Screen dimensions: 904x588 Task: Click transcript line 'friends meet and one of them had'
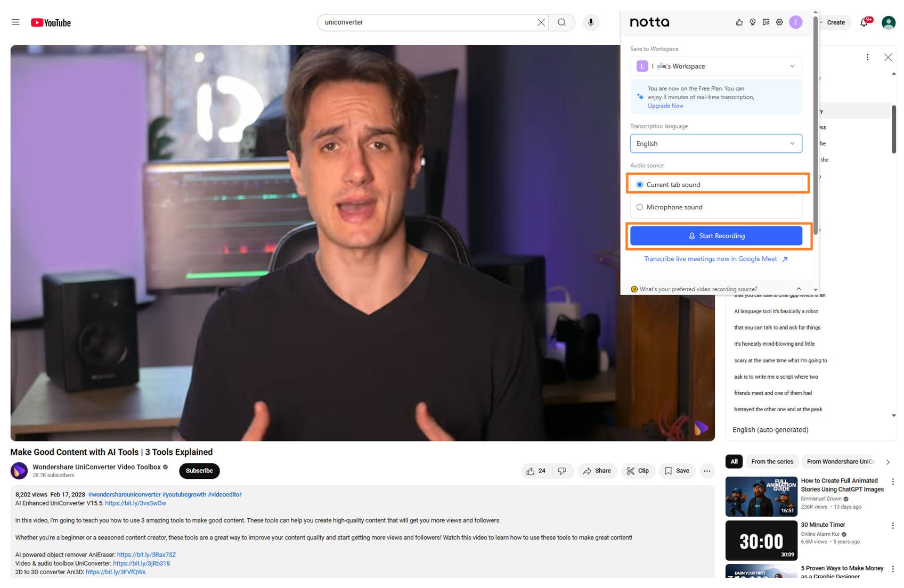[772, 393]
